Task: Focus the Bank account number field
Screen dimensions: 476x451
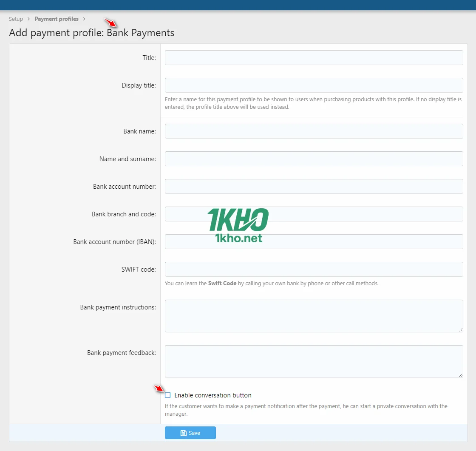Action: [x=314, y=186]
